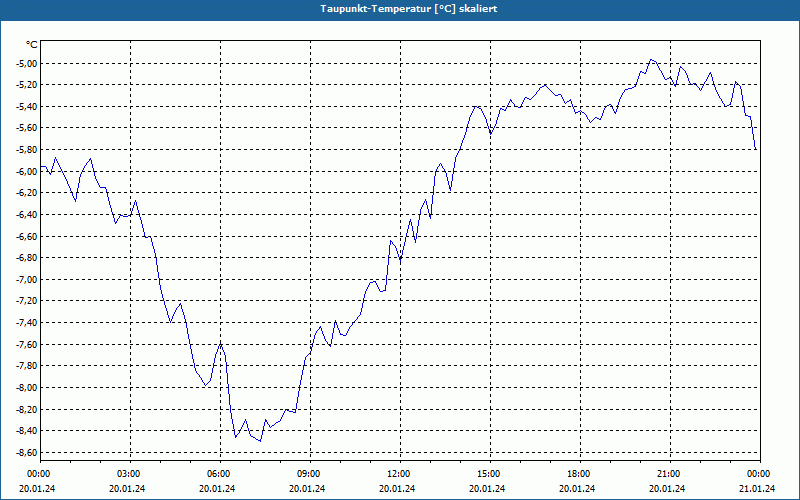Select the "-6,60" y-axis label
The image size is (800, 500).
(26, 236)
